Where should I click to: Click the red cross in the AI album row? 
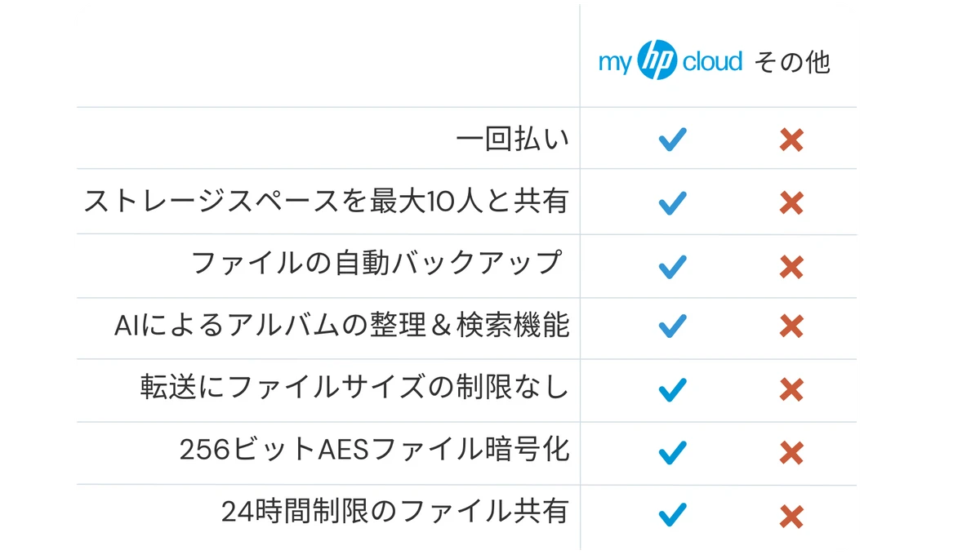pos(791,326)
